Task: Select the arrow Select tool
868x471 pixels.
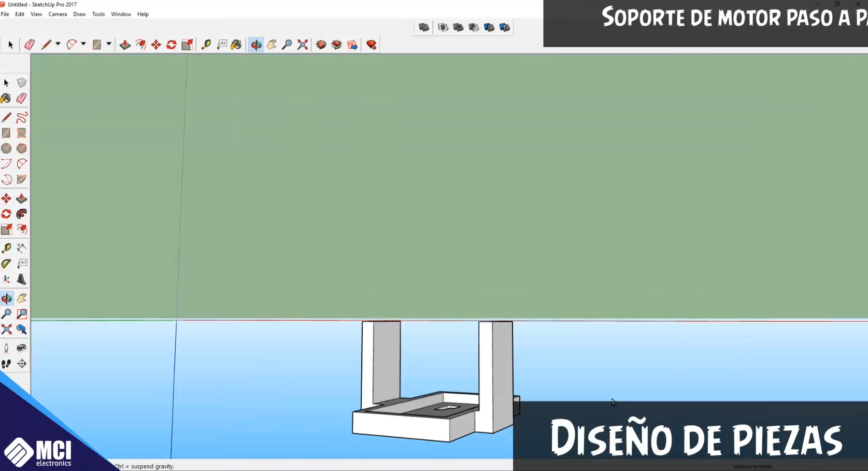Action: tap(9, 45)
